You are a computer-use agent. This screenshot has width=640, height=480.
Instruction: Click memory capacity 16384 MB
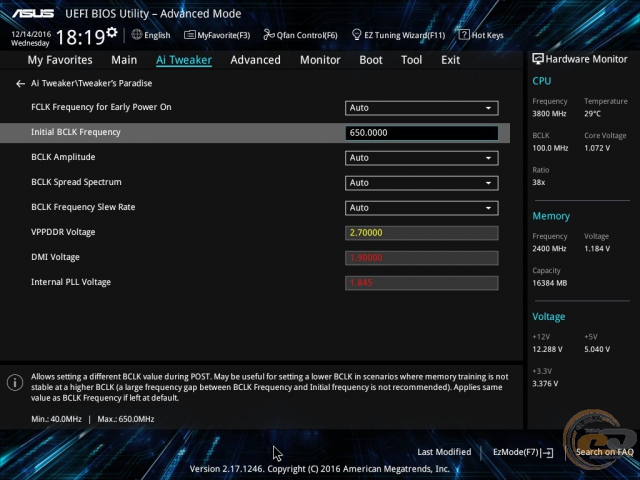coord(549,283)
